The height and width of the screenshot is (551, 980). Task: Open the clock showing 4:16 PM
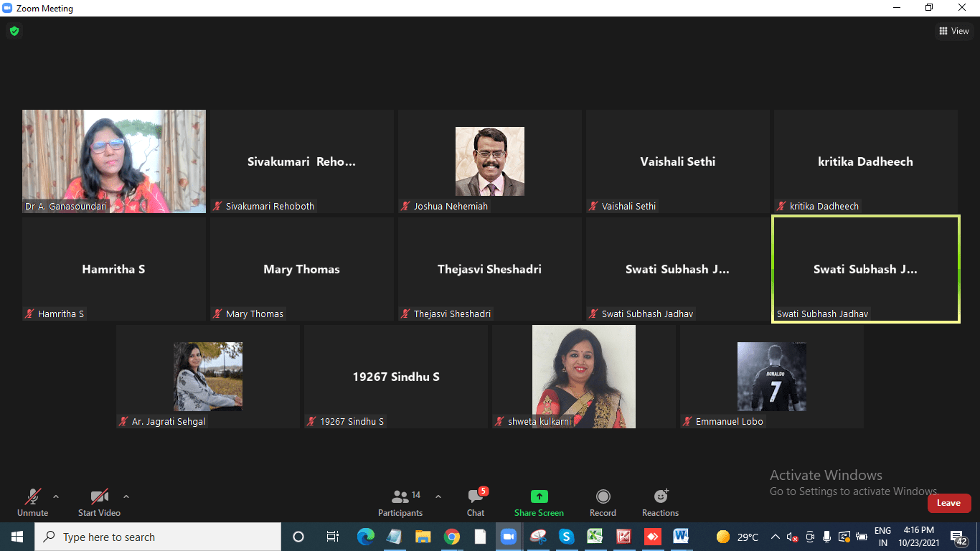(x=918, y=537)
